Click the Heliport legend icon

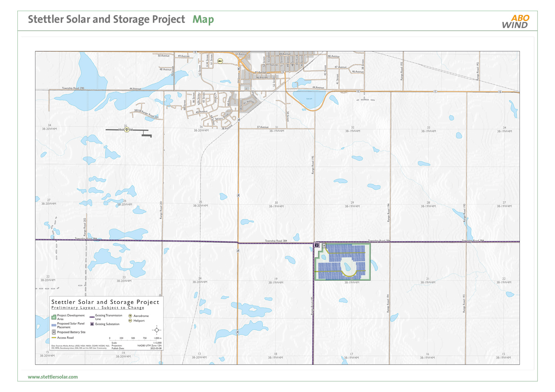point(130,321)
